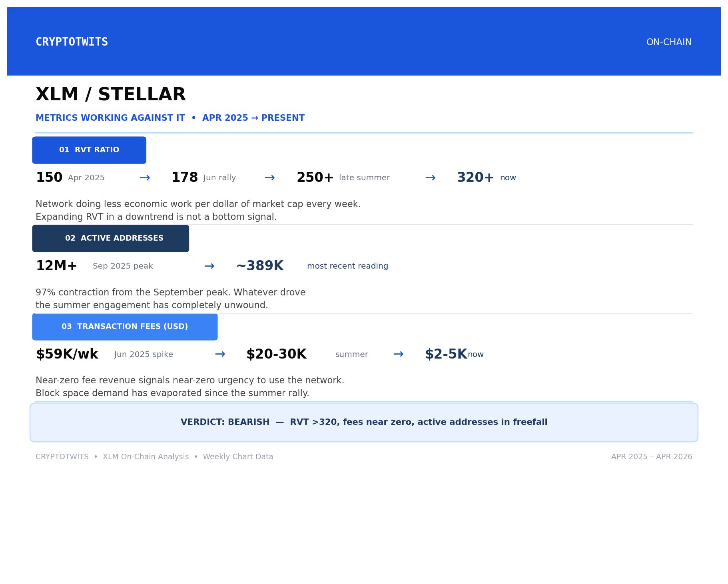Viewport: 728px width, 584px height.
Task: Click the 150 RVT value
Action: click(49, 177)
